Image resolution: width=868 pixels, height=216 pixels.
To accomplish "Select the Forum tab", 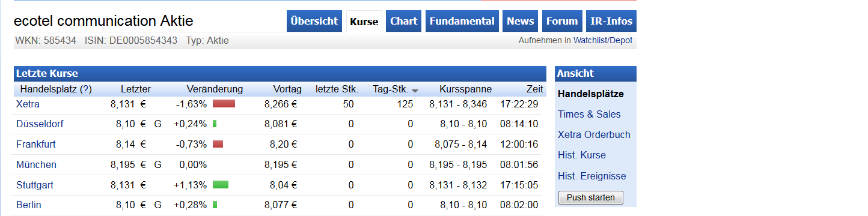I will 562,21.
